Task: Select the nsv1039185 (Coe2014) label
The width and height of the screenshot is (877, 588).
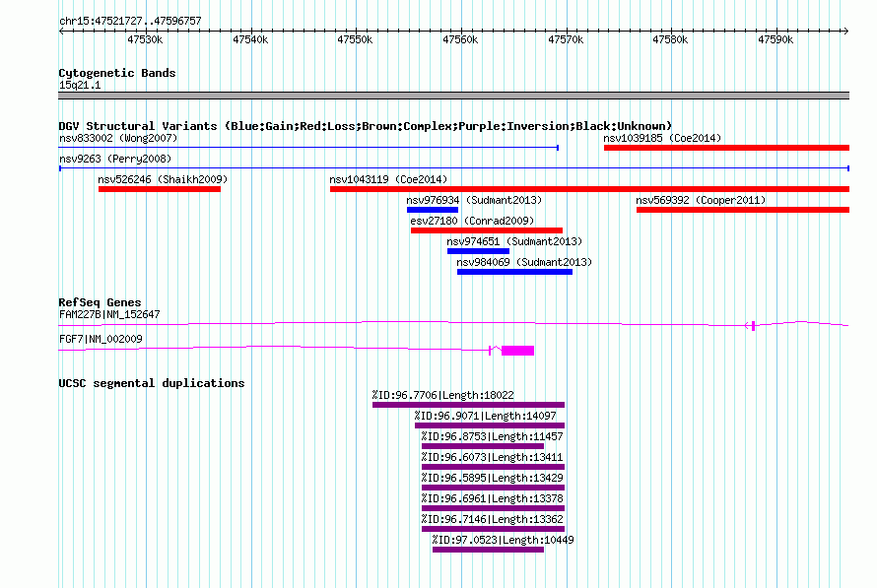Action: click(662, 138)
